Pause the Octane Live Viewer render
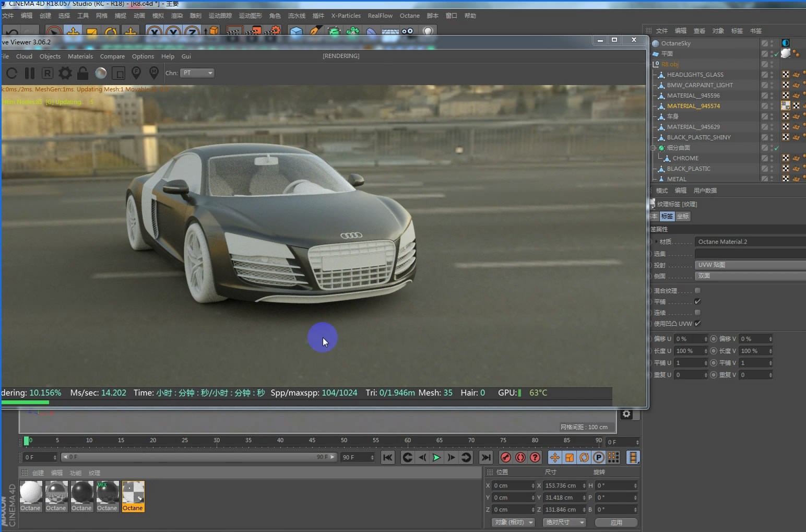806x532 pixels. (30, 73)
